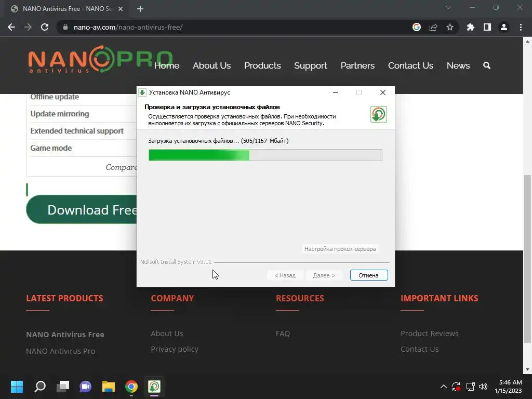Click the scrollbar up arrow
The image size is (532, 399).
click(527, 42)
